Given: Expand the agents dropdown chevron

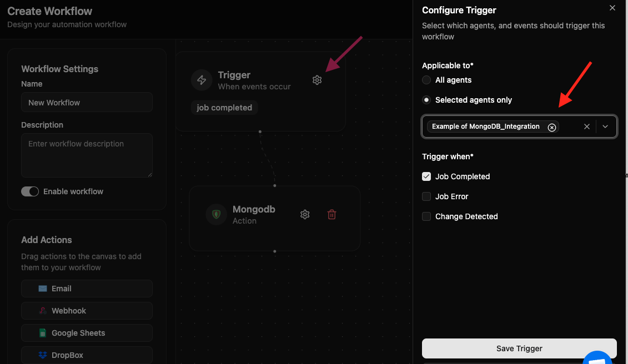Looking at the screenshot, I should pyautogui.click(x=605, y=127).
